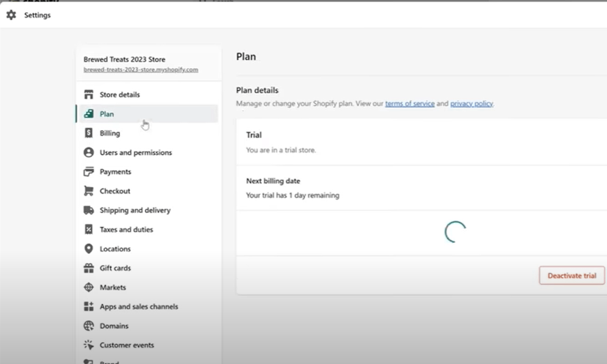Click the Plan credit card icon
Image resolution: width=607 pixels, height=364 pixels.
(88, 114)
